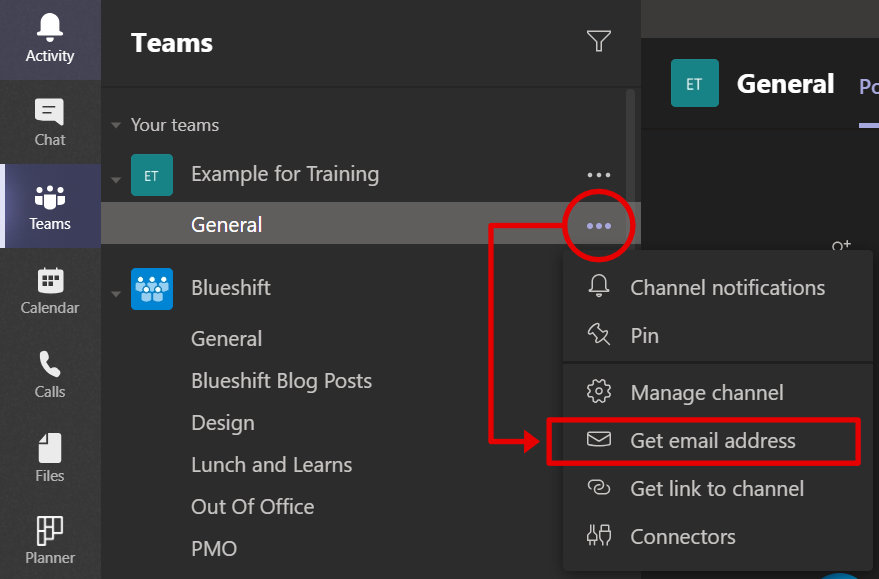
Task: Select the Teams sidebar icon
Action: pos(50,206)
